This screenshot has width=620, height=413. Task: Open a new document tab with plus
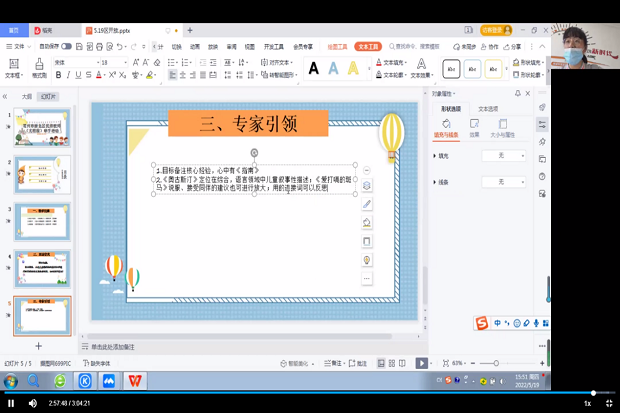[190, 30]
